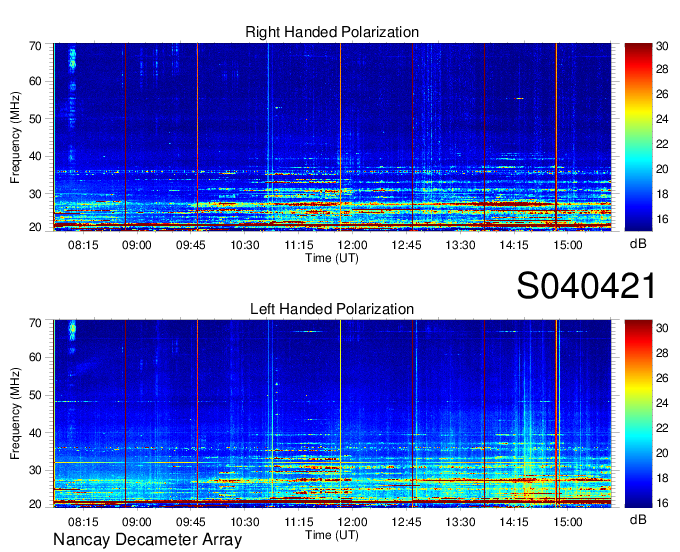Viewport: 680px width, 552px height.
Task: Click the 12:00 tick on the Right Handed time axis
Action: pos(353,245)
